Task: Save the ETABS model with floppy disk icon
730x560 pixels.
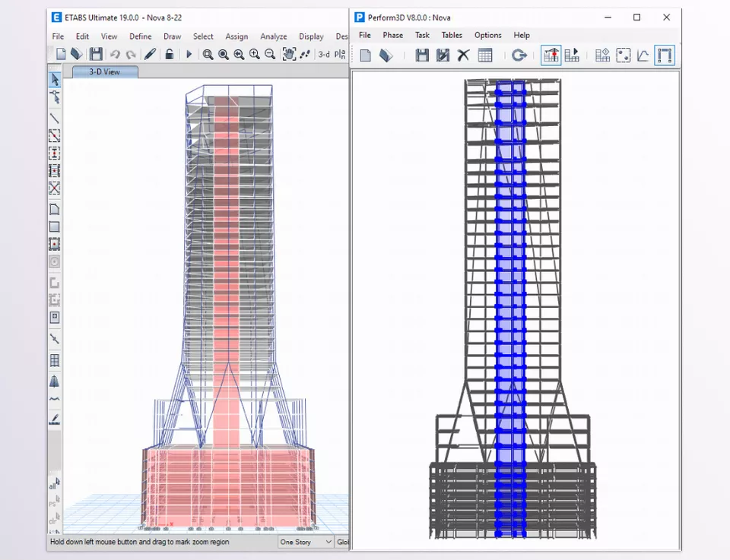Action: pyautogui.click(x=96, y=54)
